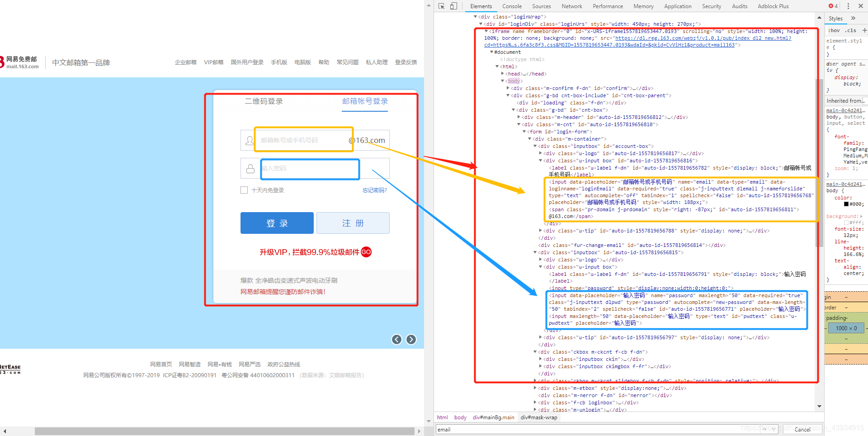Click the NetEase footer logo

coord(10,370)
